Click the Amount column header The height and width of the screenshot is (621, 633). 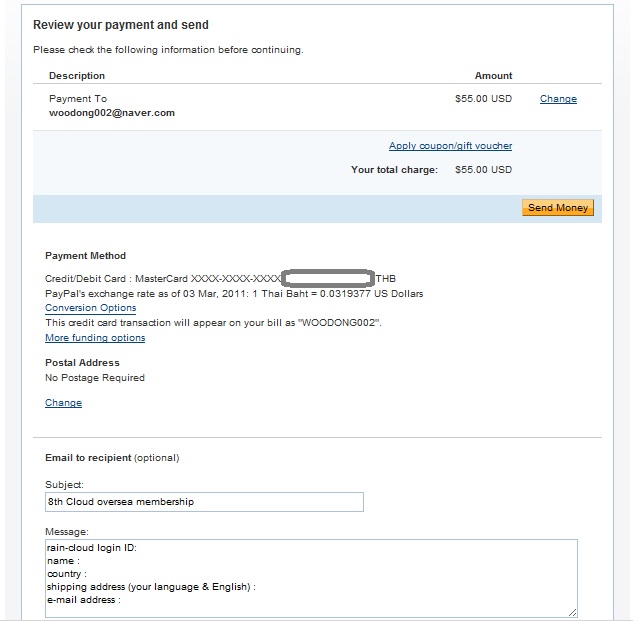click(493, 76)
